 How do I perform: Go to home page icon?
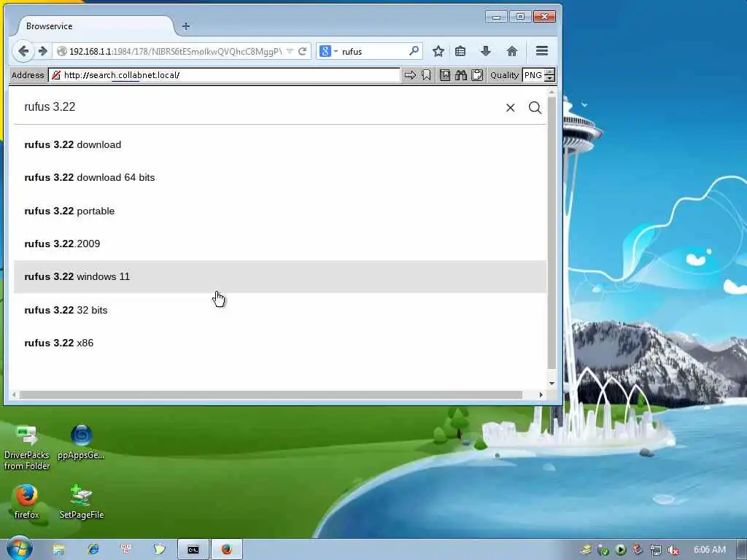point(511,51)
